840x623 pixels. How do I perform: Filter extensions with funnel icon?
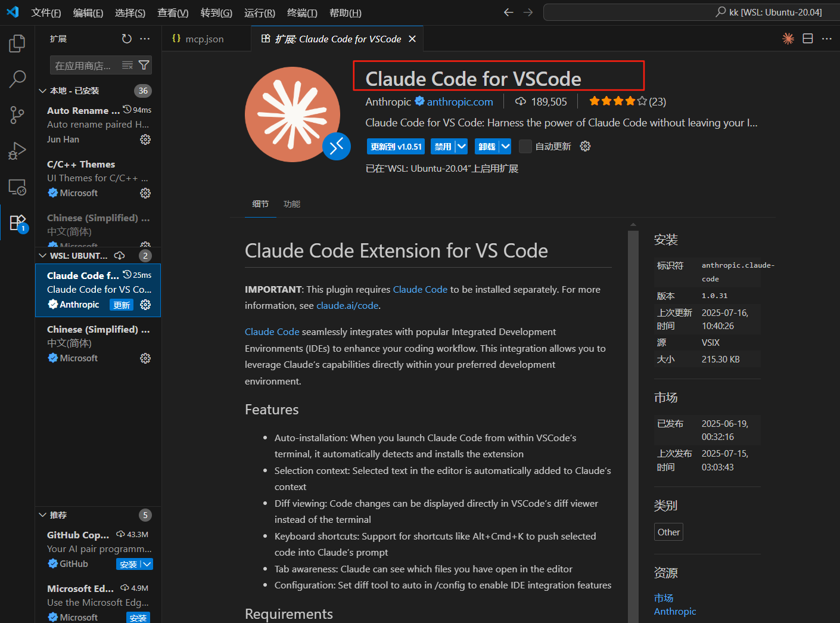(x=144, y=65)
